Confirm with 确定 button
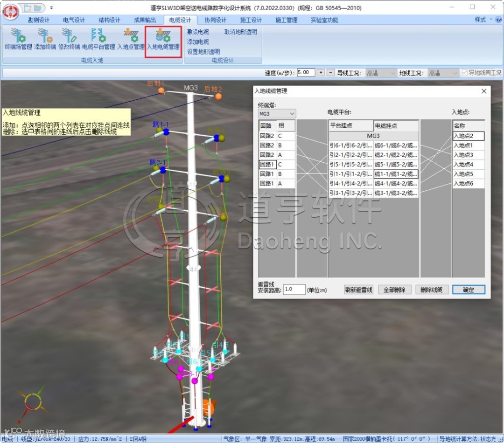This screenshot has height=443, width=504. point(469,290)
